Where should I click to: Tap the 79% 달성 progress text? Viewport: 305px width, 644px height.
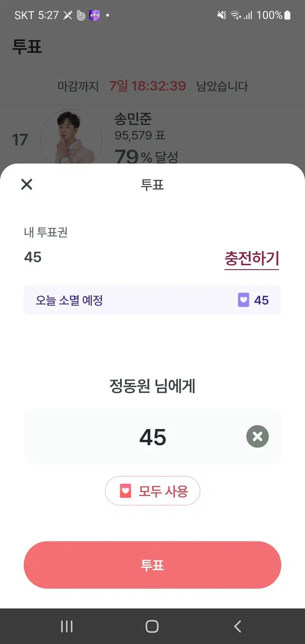tap(146, 156)
